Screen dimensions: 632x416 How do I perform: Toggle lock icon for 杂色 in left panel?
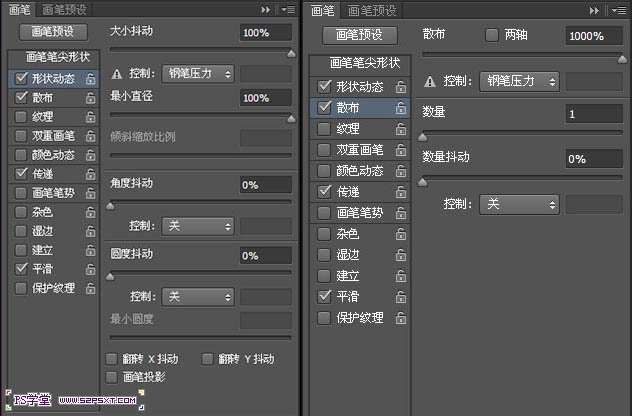pyautogui.click(x=91, y=212)
